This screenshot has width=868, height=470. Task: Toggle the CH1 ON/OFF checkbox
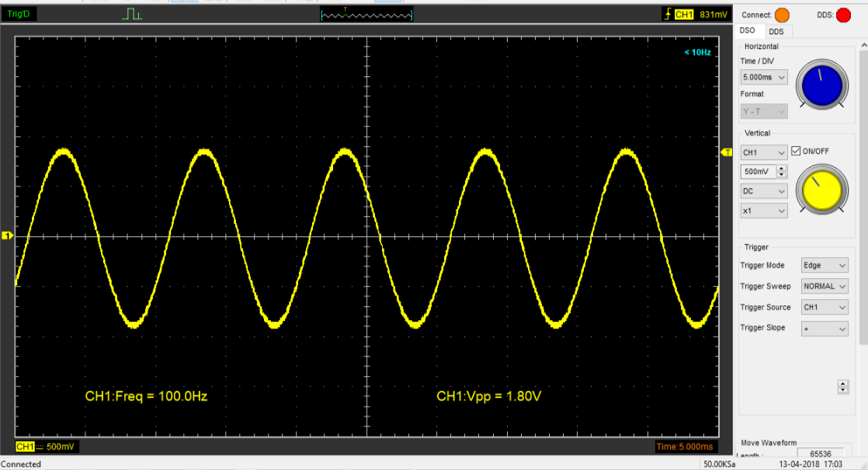click(x=796, y=151)
